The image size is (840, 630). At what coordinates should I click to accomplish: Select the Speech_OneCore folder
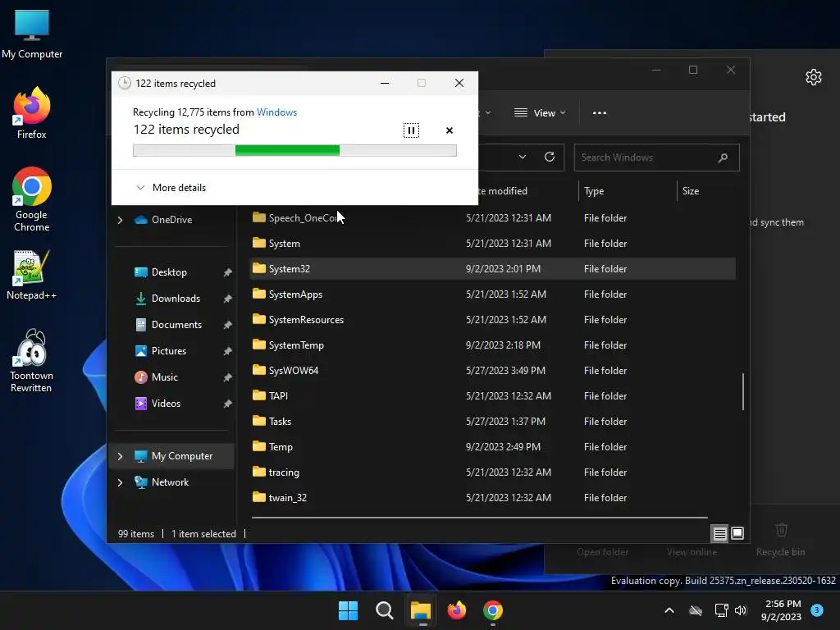click(492, 218)
